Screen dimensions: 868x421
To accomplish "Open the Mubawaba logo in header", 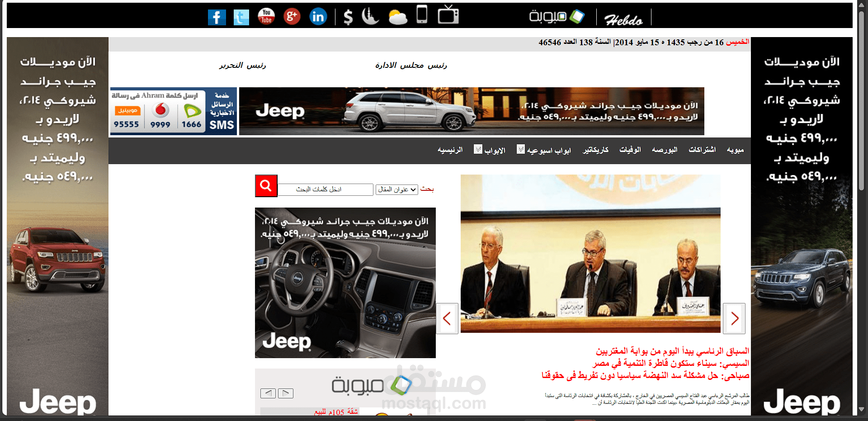I will tap(557, 17).
